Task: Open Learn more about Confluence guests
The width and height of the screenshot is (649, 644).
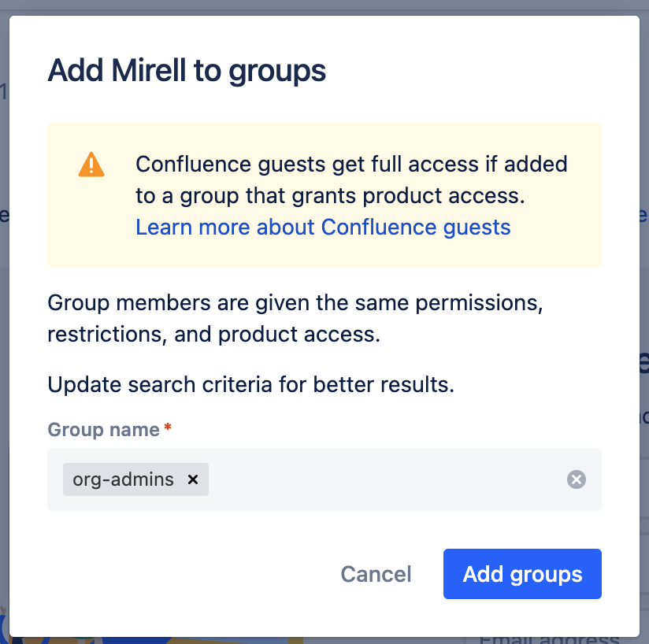Action: pos(323,227)
